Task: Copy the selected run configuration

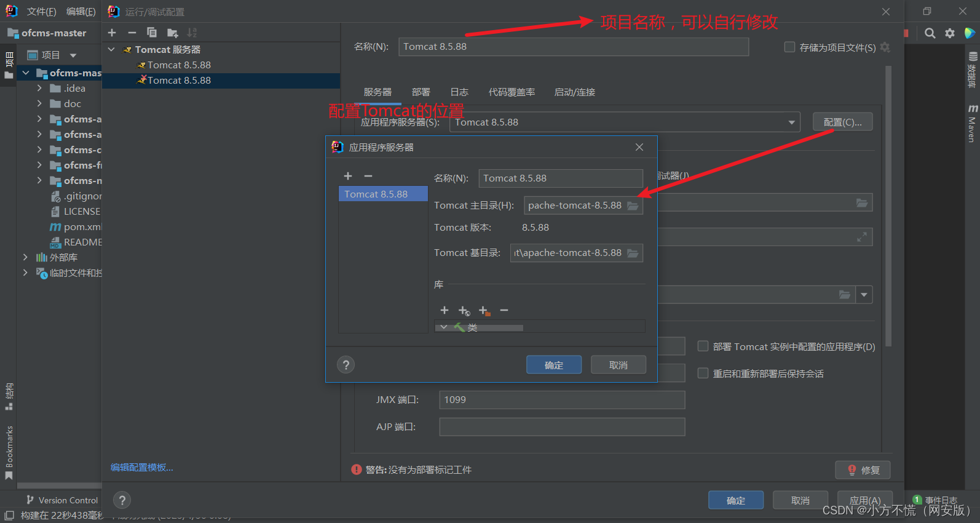Action: [152, 33]
